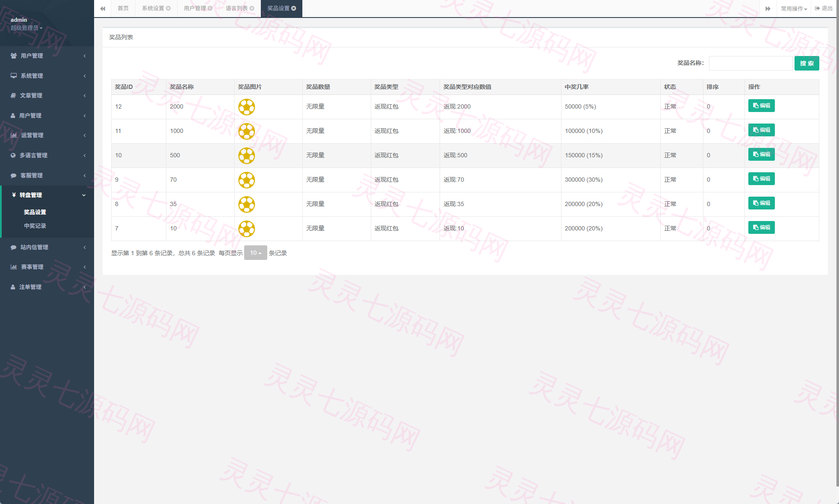839x504 pixels.
Task: Click the scroll tabs left double-arrow icon
Action: coord(103,9)
